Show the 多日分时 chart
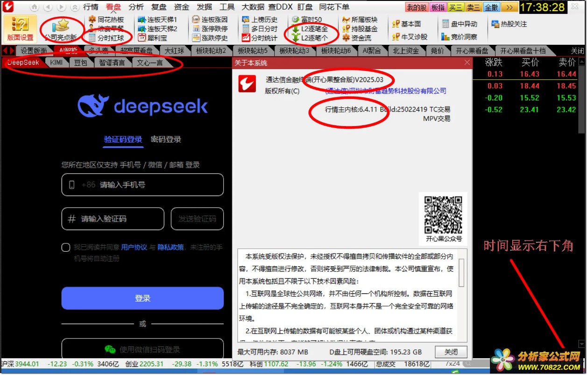The width and height of the screenshot is (588, 375). point(260,29)
